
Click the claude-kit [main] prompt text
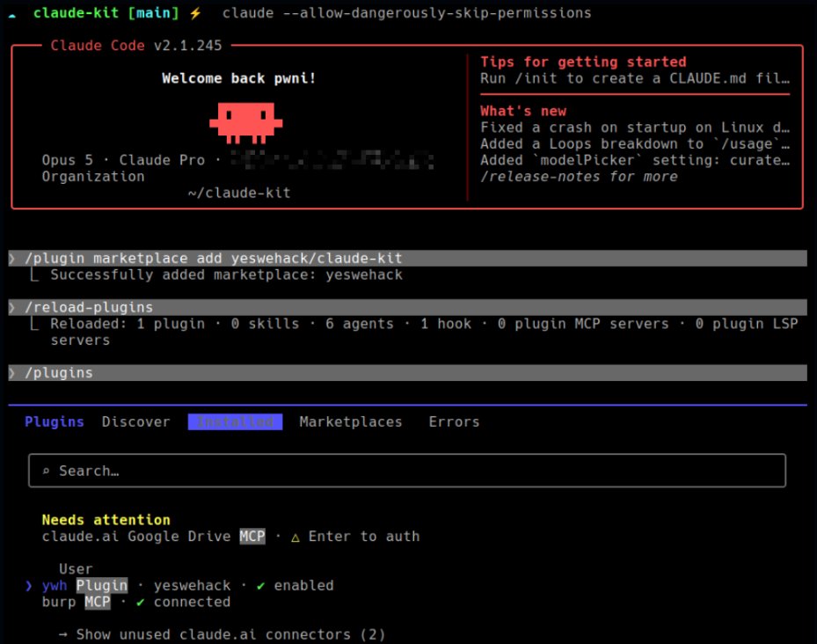click(x=106, y=13)
